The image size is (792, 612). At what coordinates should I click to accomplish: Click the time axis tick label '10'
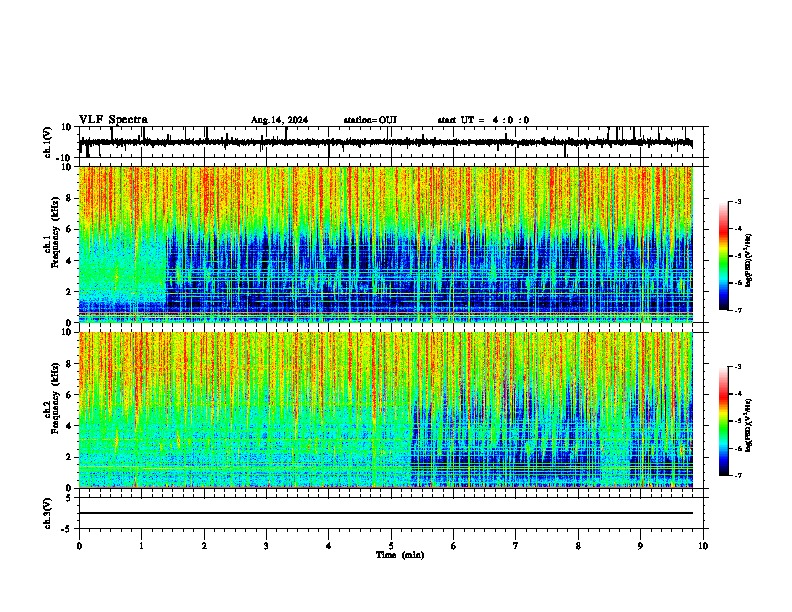pos(703,546)
